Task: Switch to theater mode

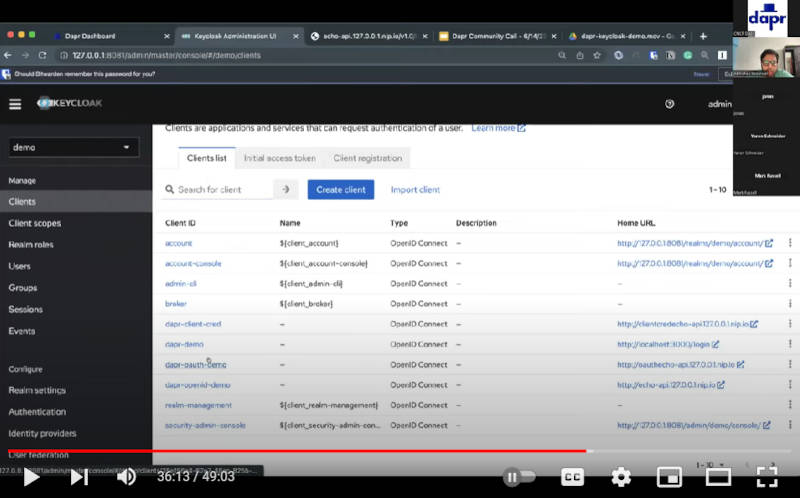Action: tap(718, 477)
